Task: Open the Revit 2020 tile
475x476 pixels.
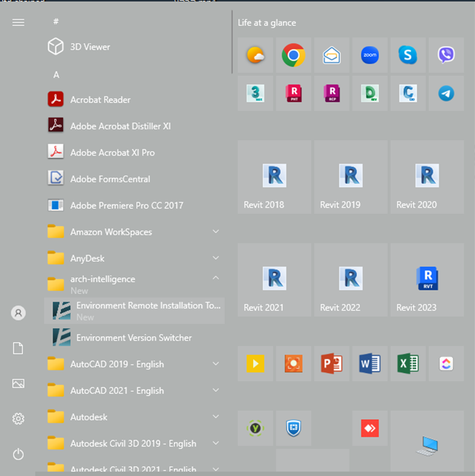Action: pos(427,177)
